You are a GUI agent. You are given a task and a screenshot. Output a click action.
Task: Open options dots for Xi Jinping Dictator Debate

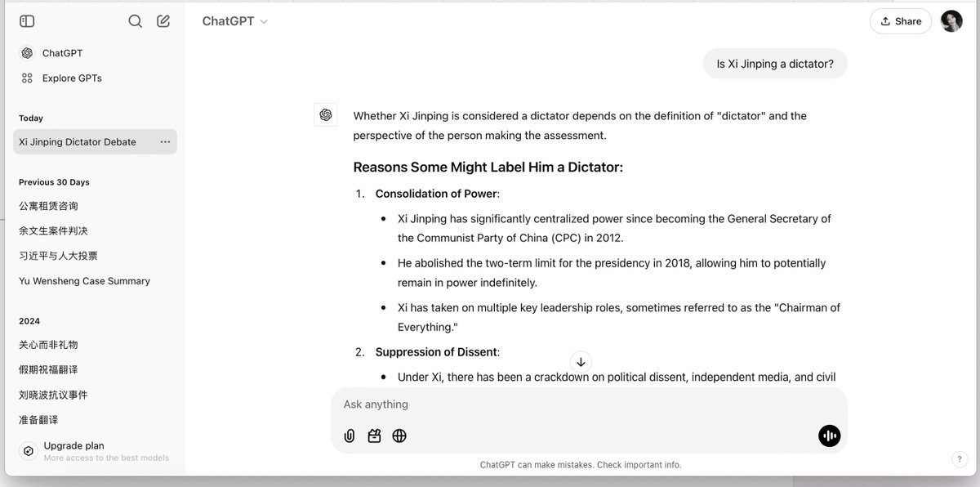(165, 142)
